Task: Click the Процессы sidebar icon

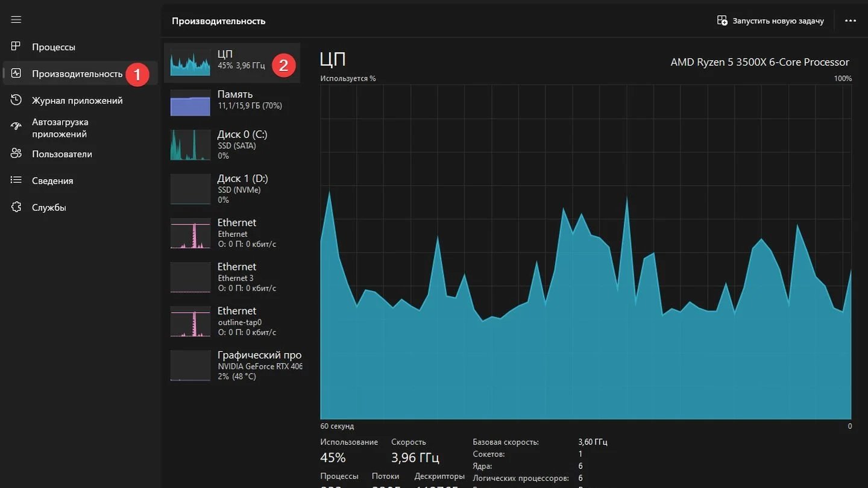Action: [x=16, y=47]
